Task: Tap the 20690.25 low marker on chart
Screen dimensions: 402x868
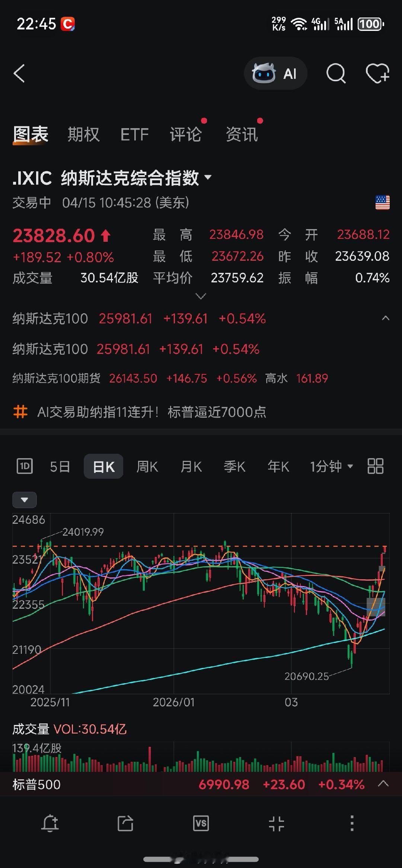Action: click(307, 677)
